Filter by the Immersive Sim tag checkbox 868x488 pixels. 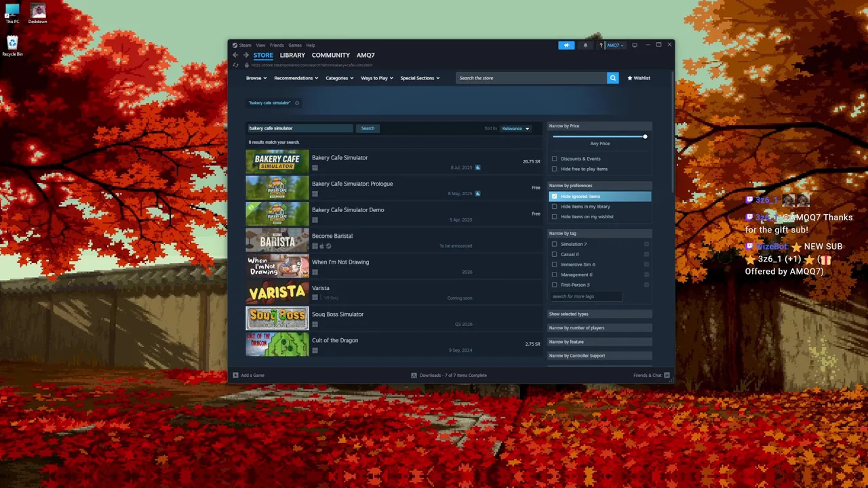554,264
